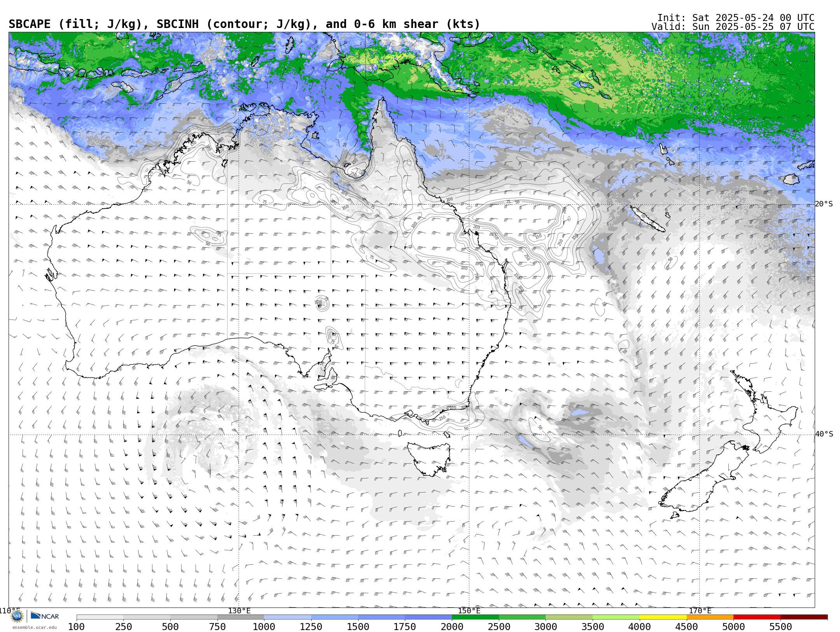This screenshot has height=632, width=840.
Task: Click the 20°S latitude label
Action: [x=824, y=204]
